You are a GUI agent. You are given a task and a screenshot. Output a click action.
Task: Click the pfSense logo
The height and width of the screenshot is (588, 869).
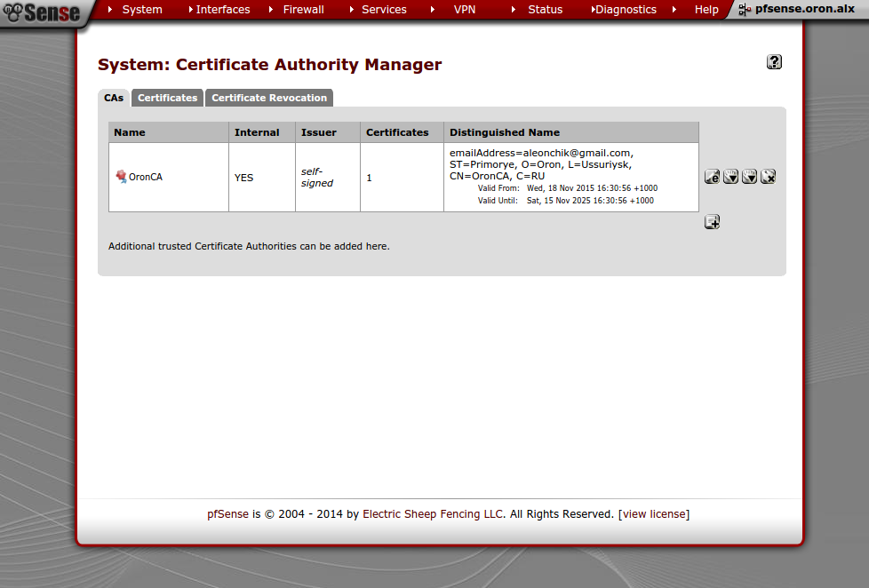pos(42,12)
